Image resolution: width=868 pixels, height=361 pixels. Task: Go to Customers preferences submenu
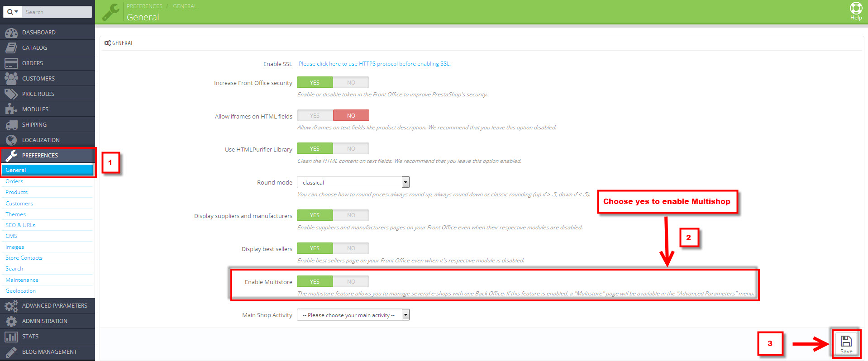tap(19, 204)
